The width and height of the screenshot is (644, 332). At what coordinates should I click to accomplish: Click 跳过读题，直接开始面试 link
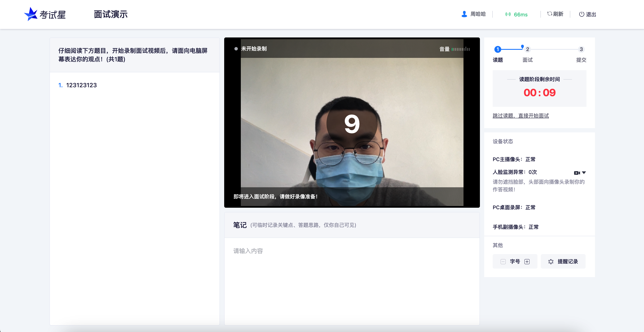[520, 116]
